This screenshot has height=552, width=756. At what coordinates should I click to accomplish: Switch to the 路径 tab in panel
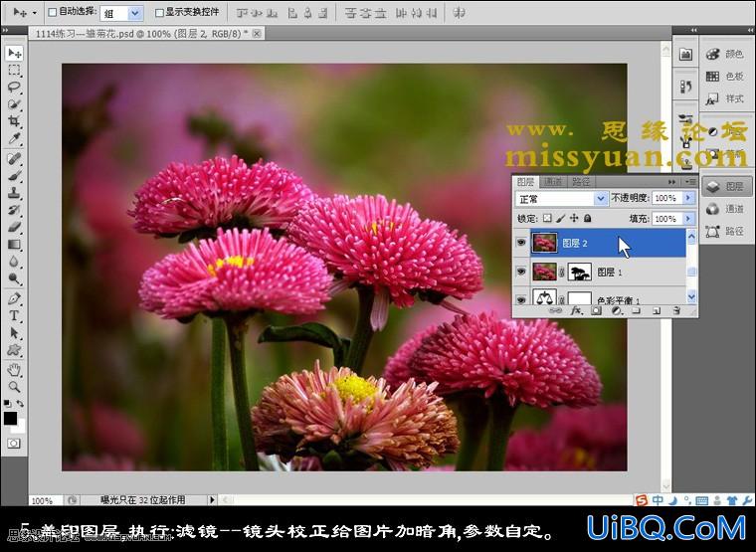pos(581,182)
